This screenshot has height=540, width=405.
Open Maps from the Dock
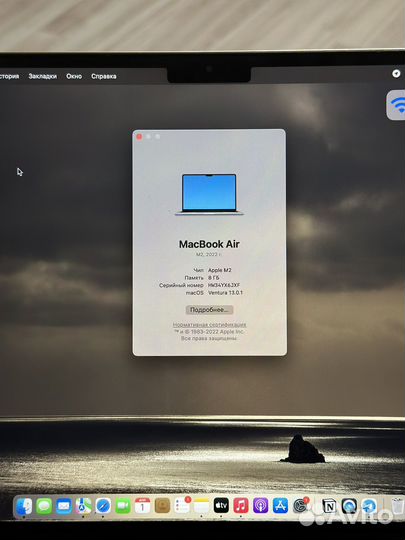[x=83, y=507]
